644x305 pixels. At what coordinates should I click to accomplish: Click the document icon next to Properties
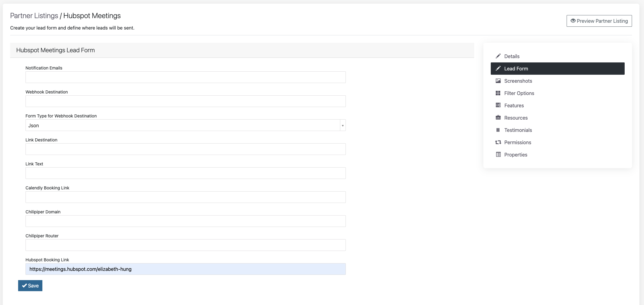498,155
